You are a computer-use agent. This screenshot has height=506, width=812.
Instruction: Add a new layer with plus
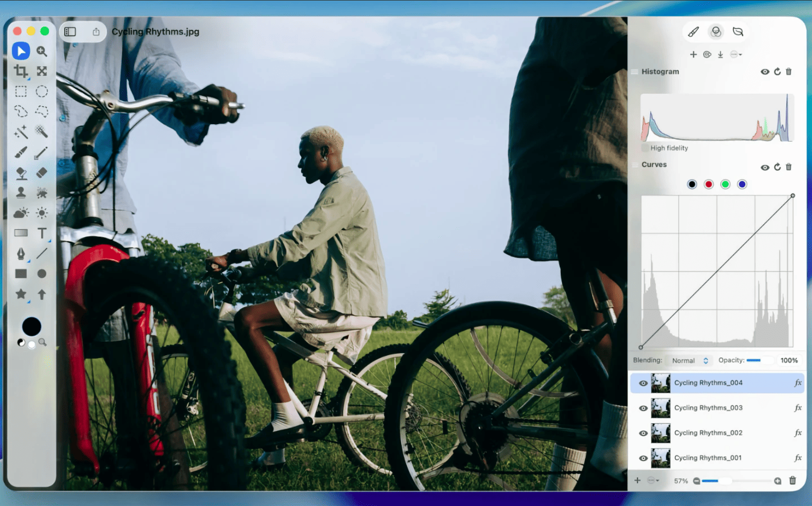(637, 481)
